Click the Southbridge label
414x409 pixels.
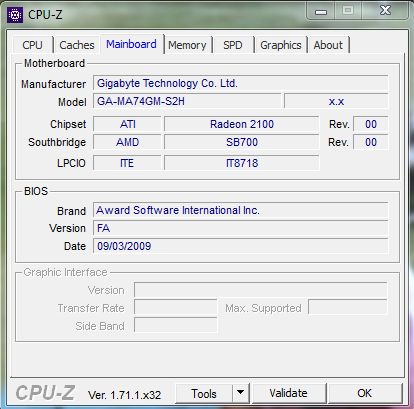click(57, 142)
